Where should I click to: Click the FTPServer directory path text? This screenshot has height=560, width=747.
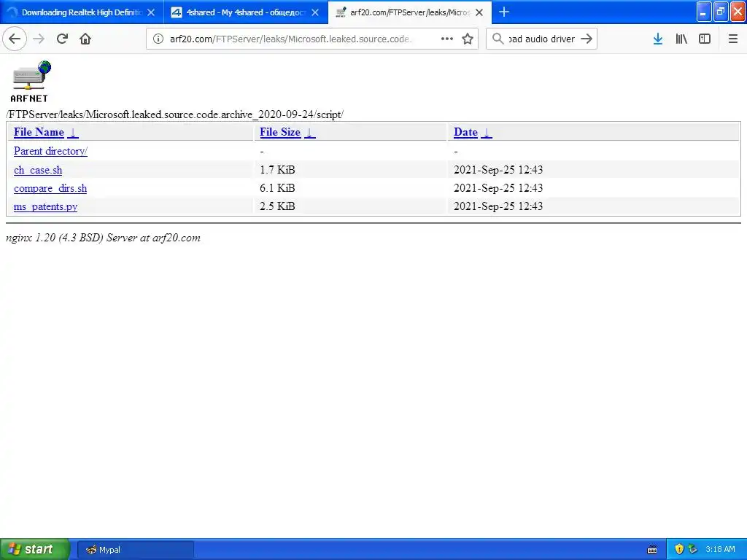(x=175, y=114)
